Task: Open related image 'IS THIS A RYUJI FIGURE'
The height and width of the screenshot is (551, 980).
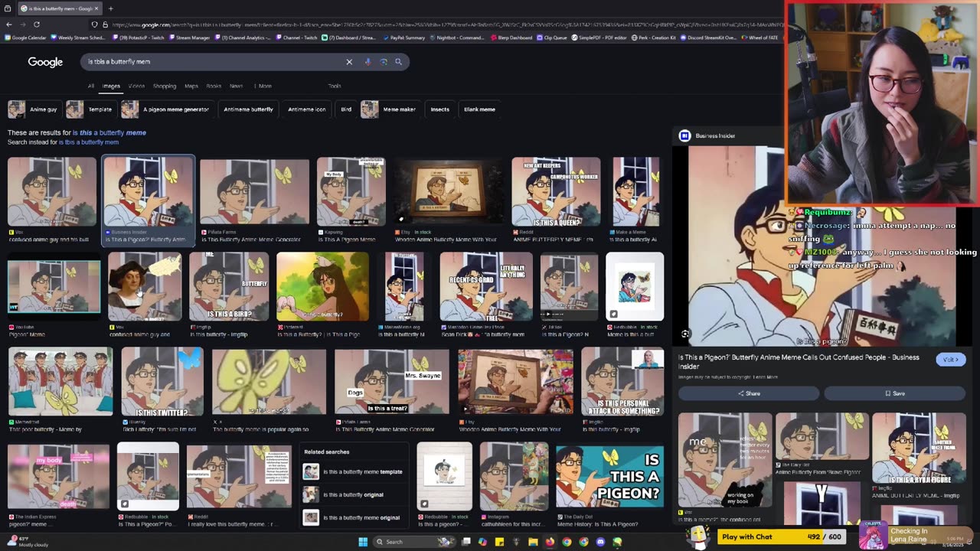Action: click(x=918, y=448)
